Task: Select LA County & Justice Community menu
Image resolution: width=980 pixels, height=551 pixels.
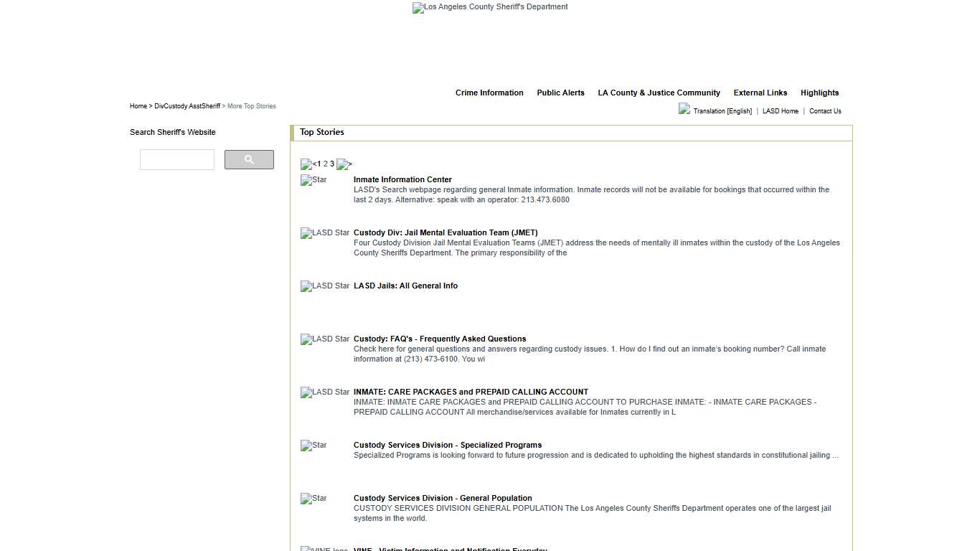Action: [659, 93]
